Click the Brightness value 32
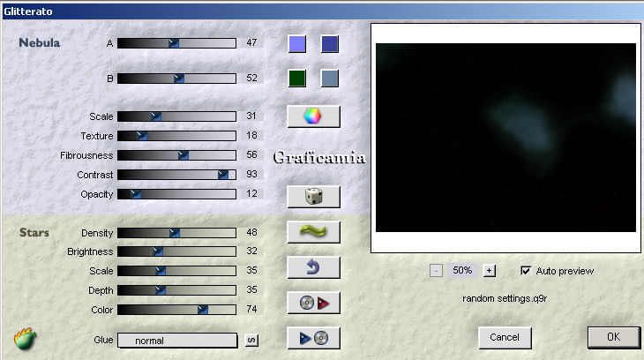 click(x=251, y=251)
